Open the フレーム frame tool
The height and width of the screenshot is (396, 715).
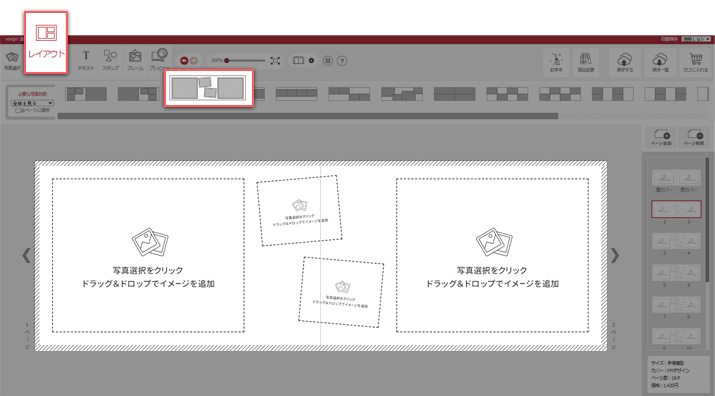click(135, 60)
